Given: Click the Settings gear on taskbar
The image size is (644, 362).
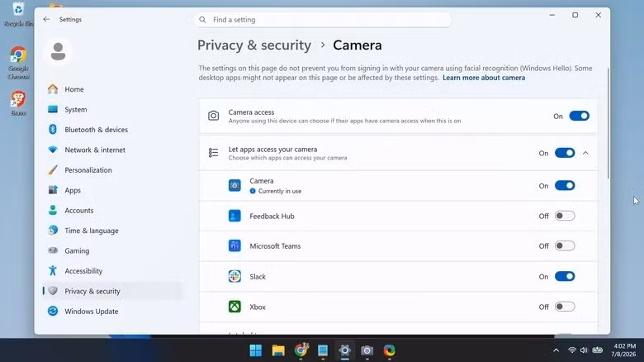Looking at the screenshot, I should (344, 350).
